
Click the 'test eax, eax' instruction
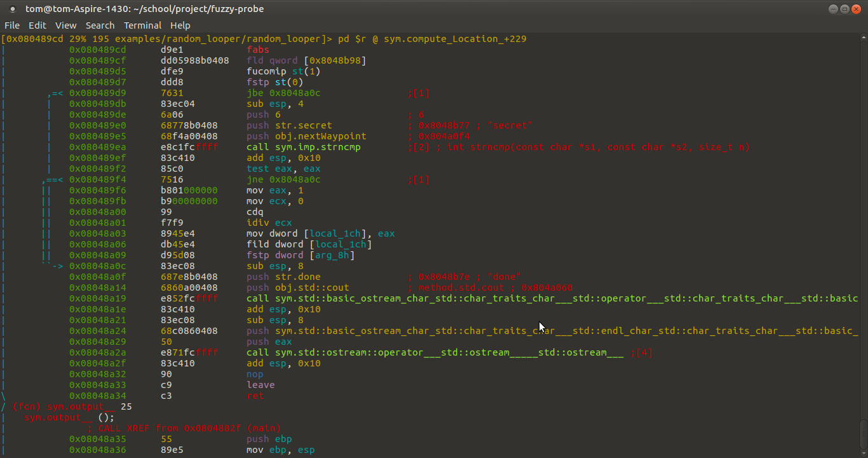point(283,169)
